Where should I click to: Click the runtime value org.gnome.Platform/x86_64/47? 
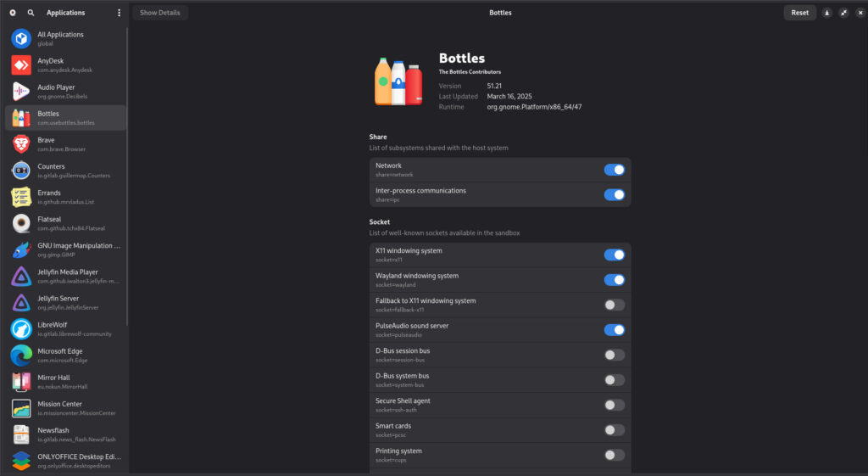tap(534, 107)
